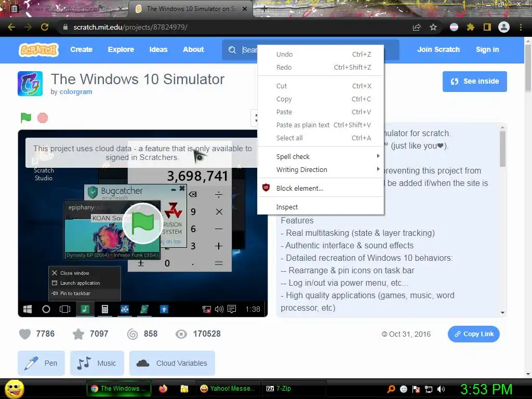
Task: Click the Scratch logo in the navbar
Action: [38, 50]
